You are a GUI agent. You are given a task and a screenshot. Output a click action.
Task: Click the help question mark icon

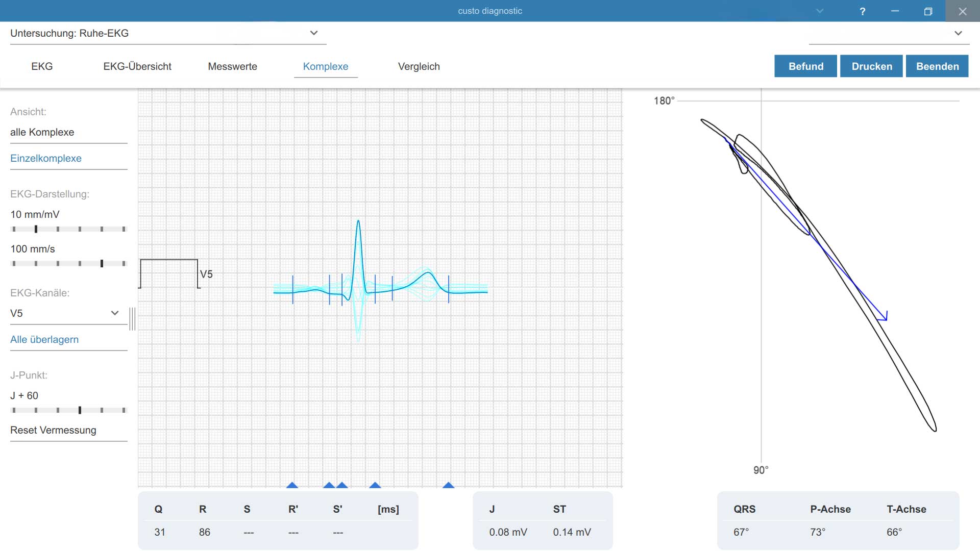862,11
